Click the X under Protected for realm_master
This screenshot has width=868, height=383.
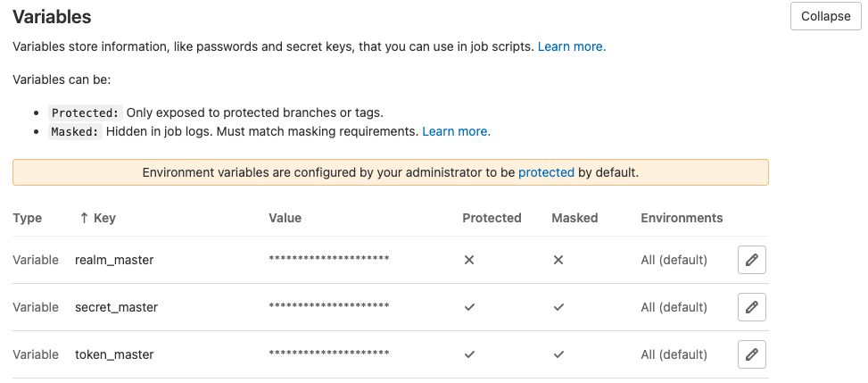pyautogui.click(x=469, y=260)
